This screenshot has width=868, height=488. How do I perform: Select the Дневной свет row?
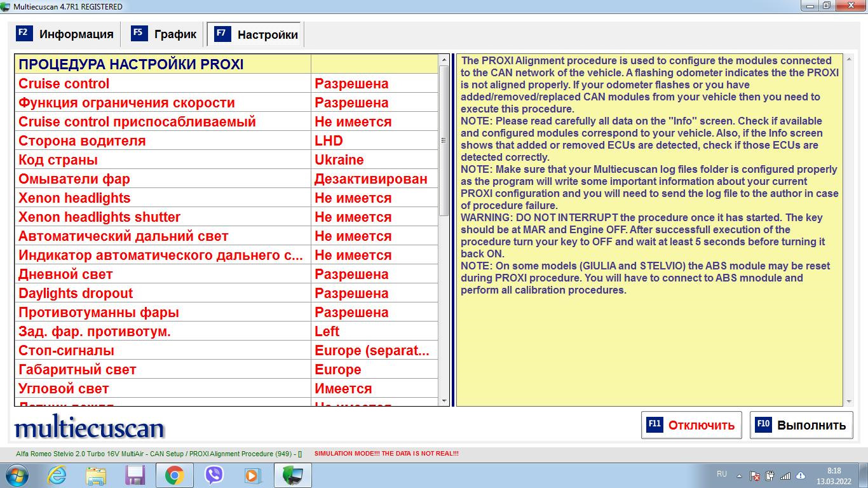point(227,274)
